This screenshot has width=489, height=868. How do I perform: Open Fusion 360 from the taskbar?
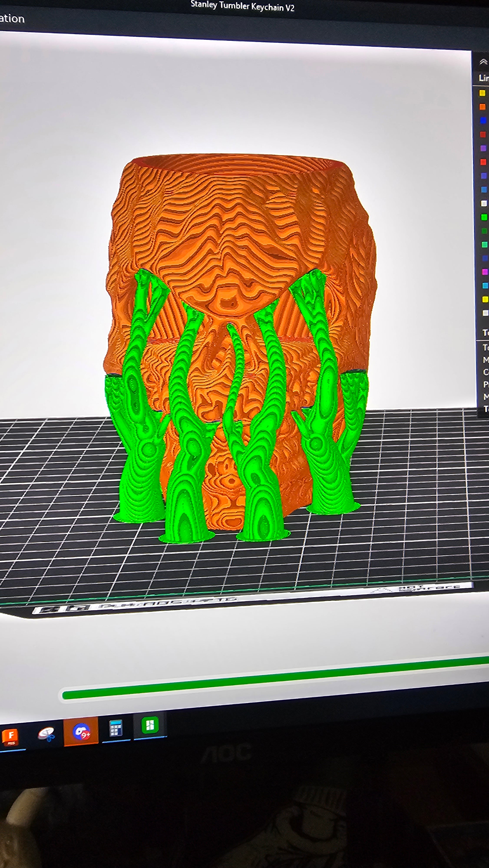pyautogui.click(x=10, y=736)
